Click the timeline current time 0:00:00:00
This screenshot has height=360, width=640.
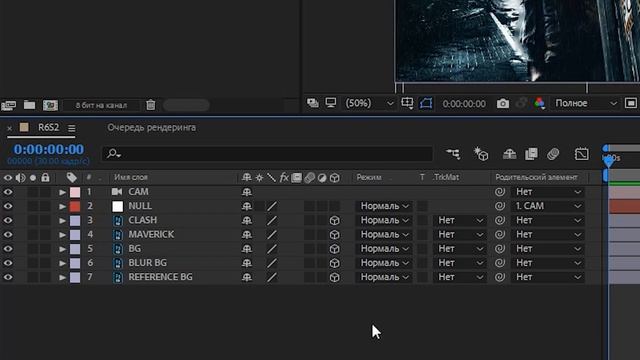click(49, 149)
